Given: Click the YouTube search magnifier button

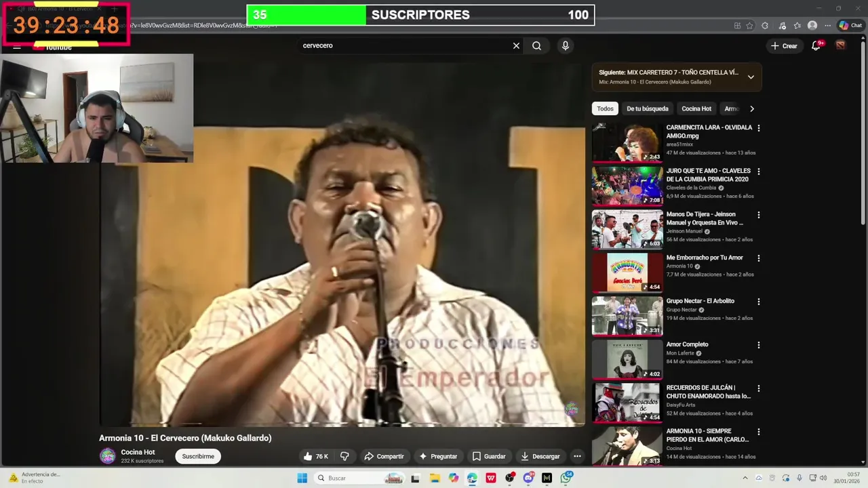Looking at the screenshot, I should pos(536,45).
